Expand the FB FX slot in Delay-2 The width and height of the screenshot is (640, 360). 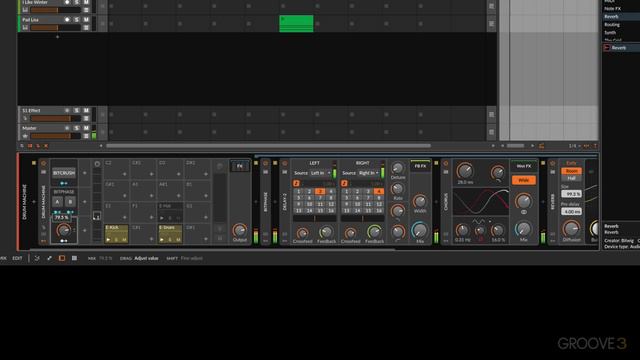coord(420,166)
